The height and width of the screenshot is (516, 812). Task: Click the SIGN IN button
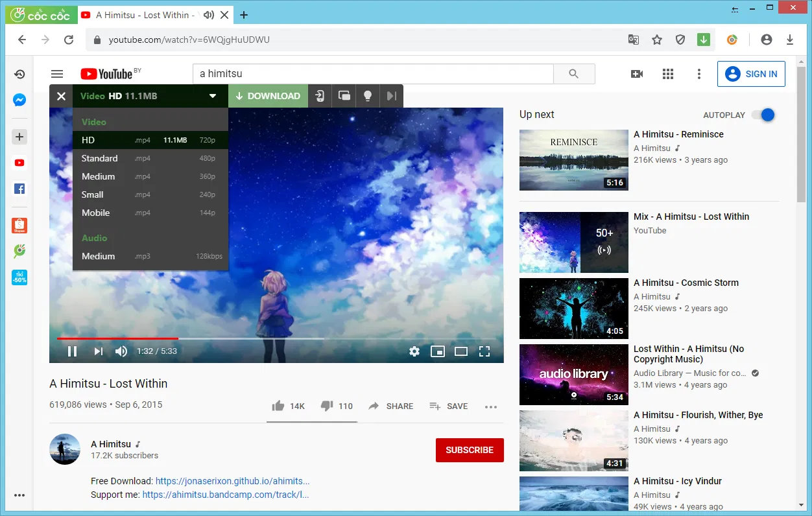(751, 74)
